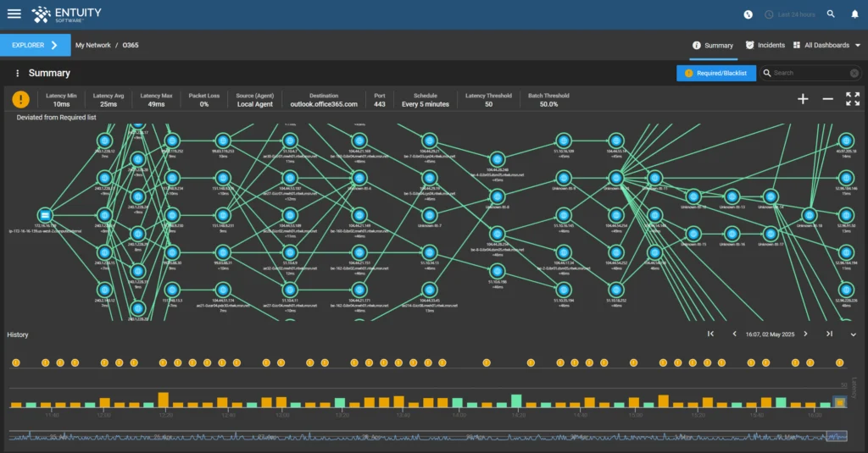
Task: Open the data transfer status icon
Action: point(748,14)
